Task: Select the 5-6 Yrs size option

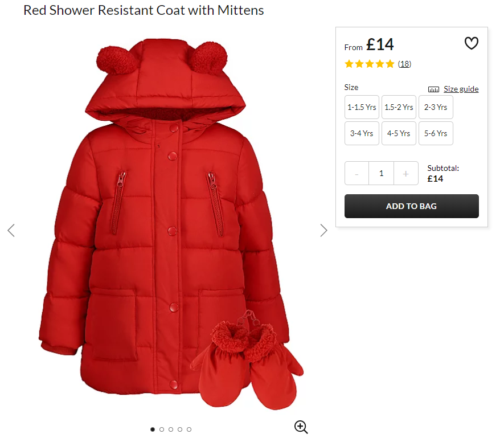Action: (436, 133)
